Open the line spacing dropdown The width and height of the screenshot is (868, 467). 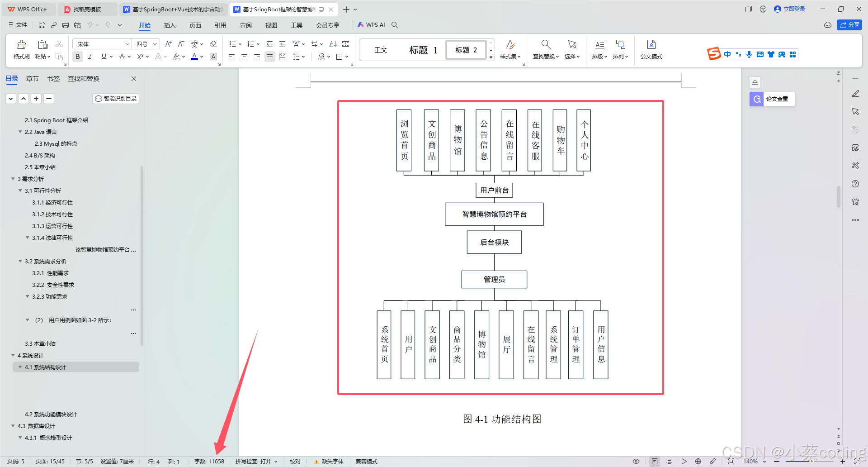click(303, 57)
